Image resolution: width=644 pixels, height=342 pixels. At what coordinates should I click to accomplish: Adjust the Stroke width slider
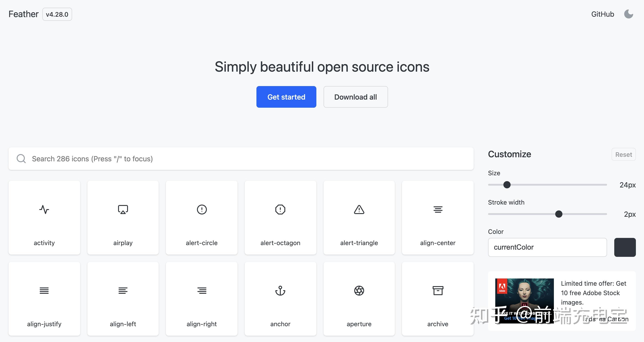click(x=559, y=214)
